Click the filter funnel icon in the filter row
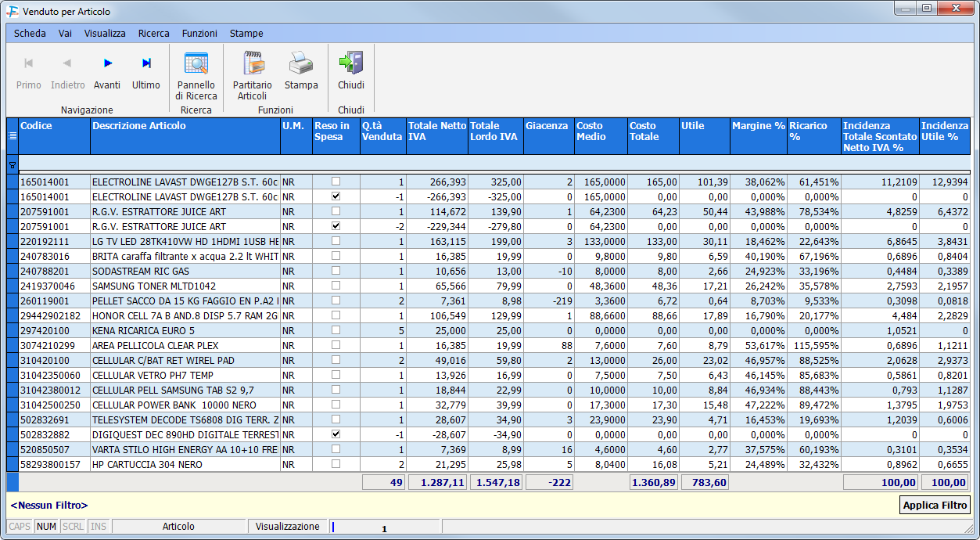The width and height of the screenshot is (980, 540). [13, 165]
